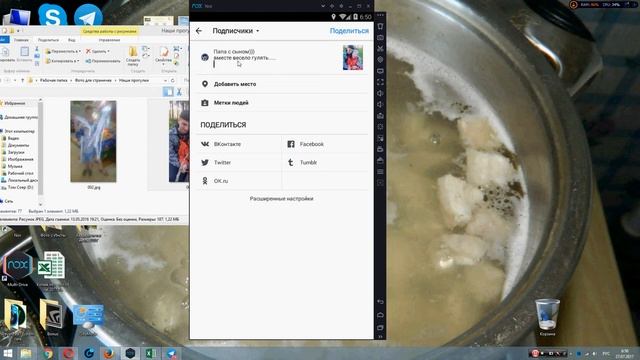Select Музыка in Explorer navigation pane
The width and height of the screenshot is (640, 360).
click(x=15, y=166)
